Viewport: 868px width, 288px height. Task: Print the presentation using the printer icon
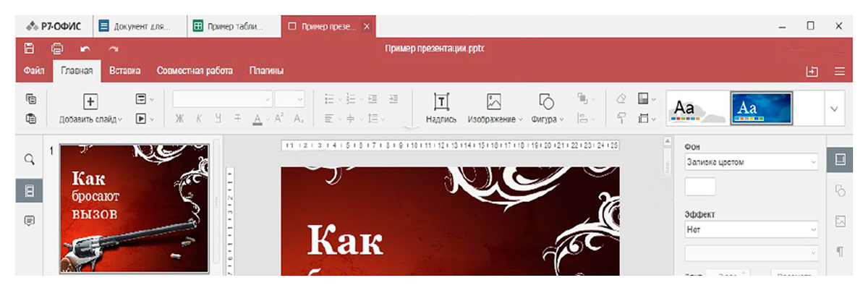click(x=57, y=48)
